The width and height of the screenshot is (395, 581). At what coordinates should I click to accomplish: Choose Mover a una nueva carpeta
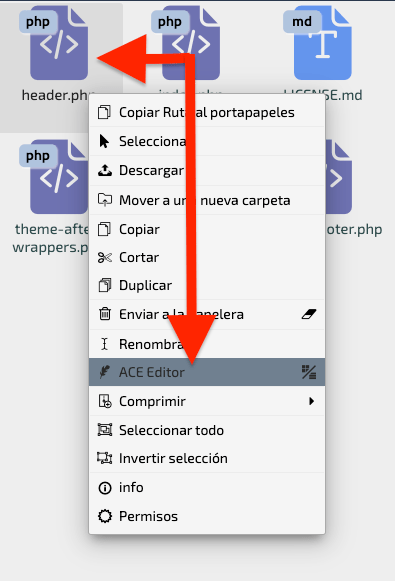coord(207,200)
